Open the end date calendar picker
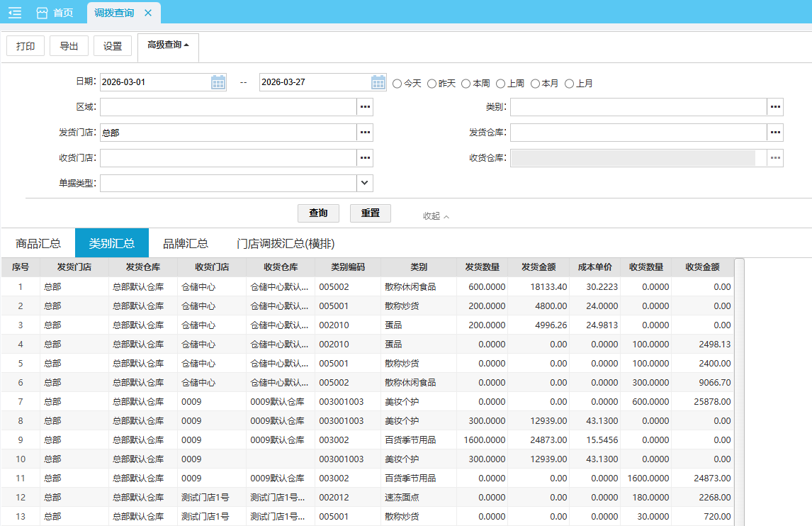812x526 pixels. coord(378,82)
